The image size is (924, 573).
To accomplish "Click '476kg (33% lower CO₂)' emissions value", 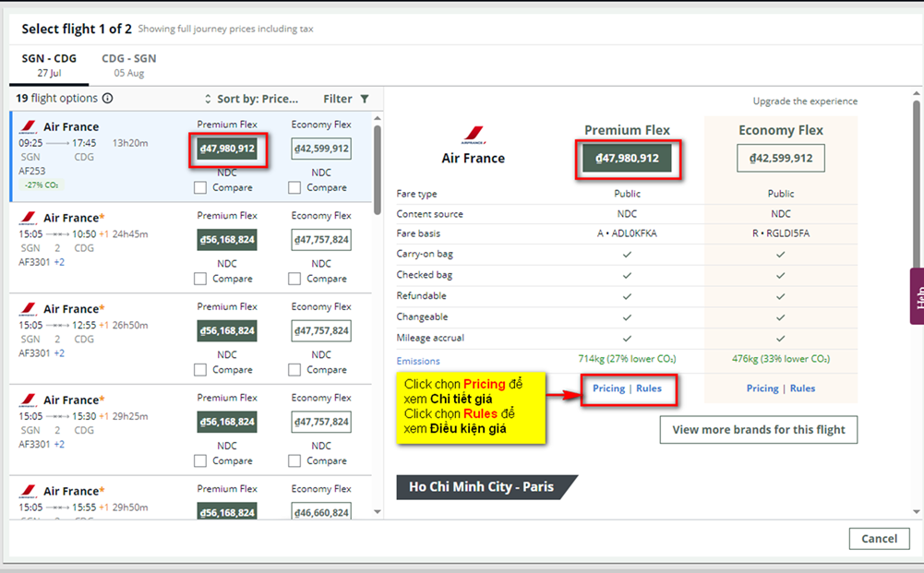I will click(781, 359).
